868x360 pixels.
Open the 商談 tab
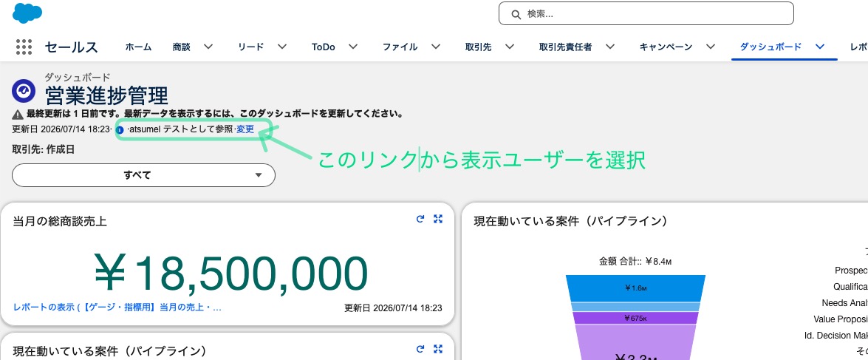coord(182,47)
